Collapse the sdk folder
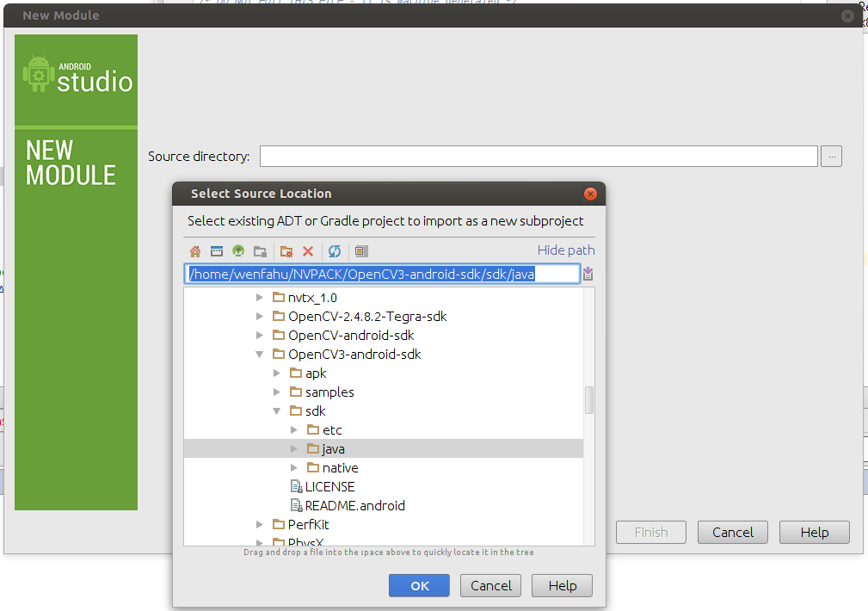The image size is (868, 611). click(276, 411)
